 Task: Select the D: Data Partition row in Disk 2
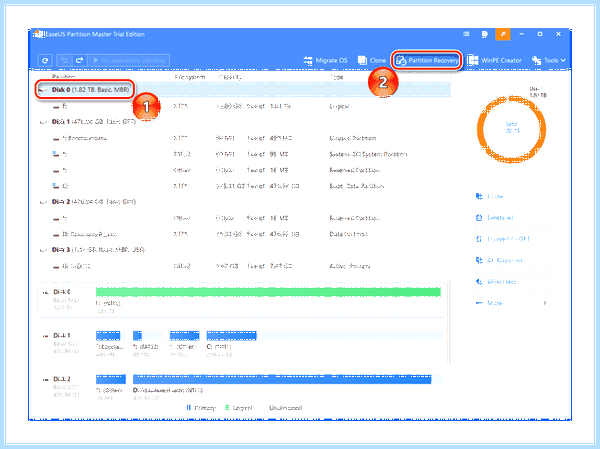(243, 234)
